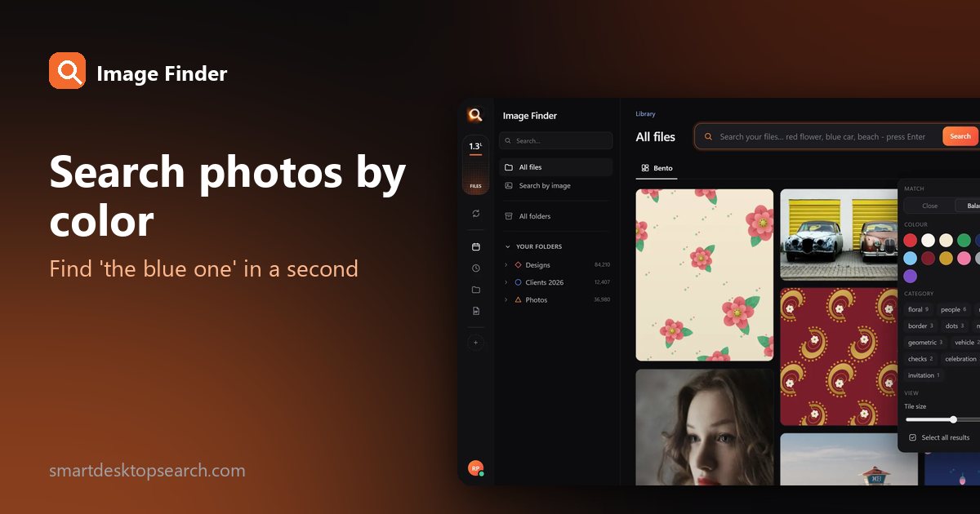Click the Search by image picture icon
This screenshot has width=980, height=514.
pos(509,186)
